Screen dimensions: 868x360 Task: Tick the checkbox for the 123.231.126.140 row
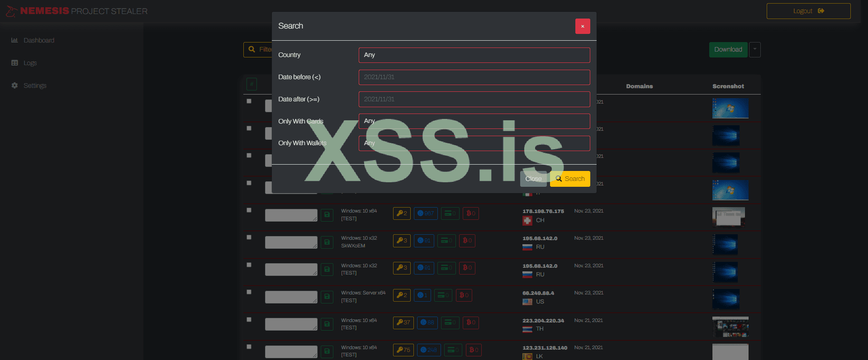[x=249, y=346]
